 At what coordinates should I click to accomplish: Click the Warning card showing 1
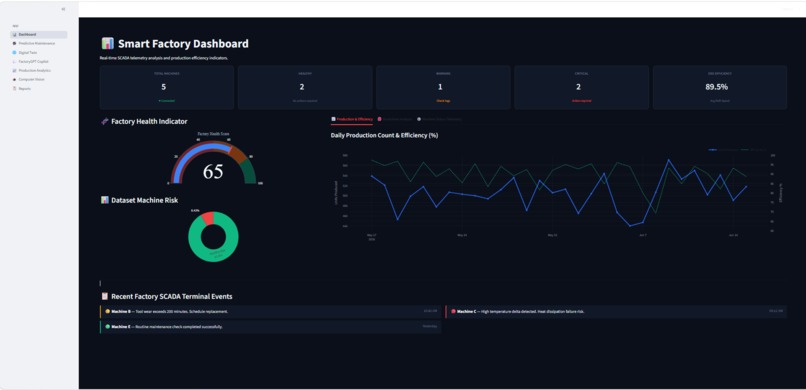tap(443, 87)
